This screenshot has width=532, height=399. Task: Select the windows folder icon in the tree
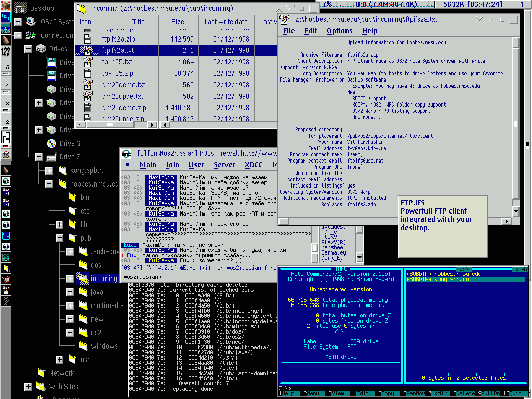click(83, 346)
